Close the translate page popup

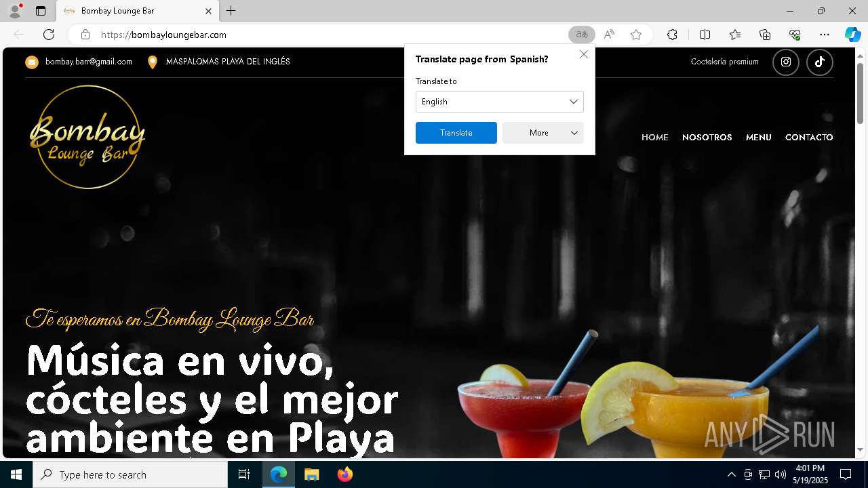[584, 54]
